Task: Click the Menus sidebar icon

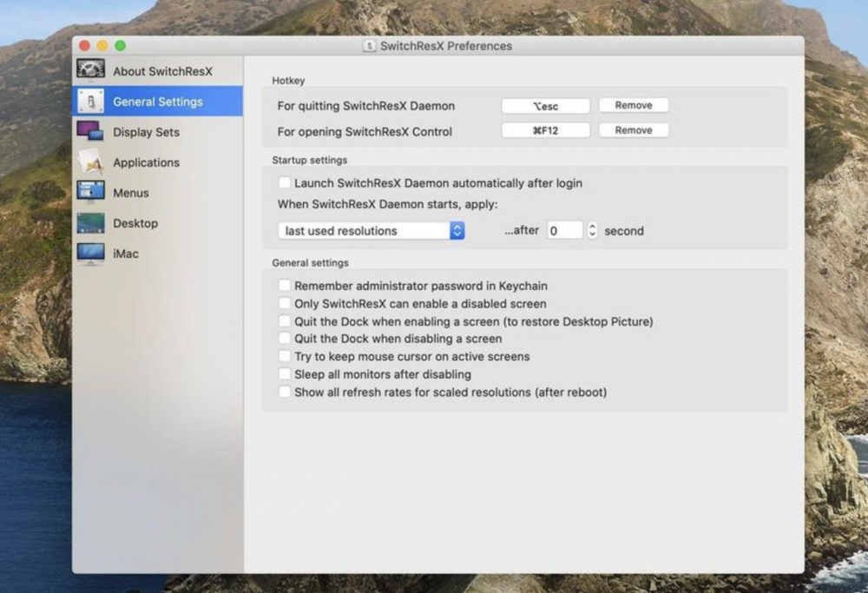Action: (x=91, y=192)
